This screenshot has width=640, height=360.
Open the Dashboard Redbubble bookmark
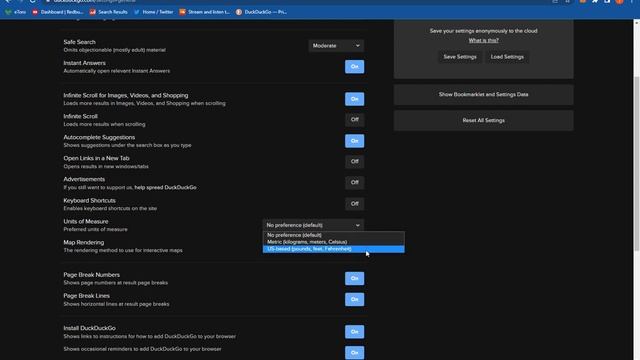(58, 12)
